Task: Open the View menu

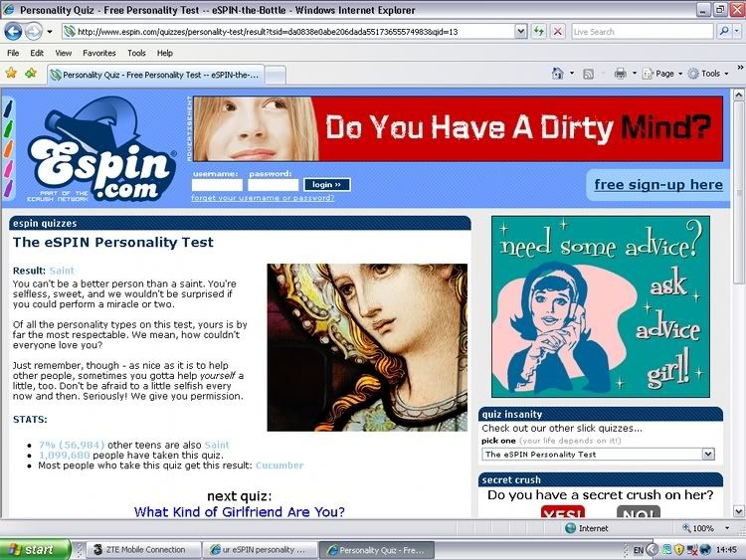Action: (x=63, y=53)
